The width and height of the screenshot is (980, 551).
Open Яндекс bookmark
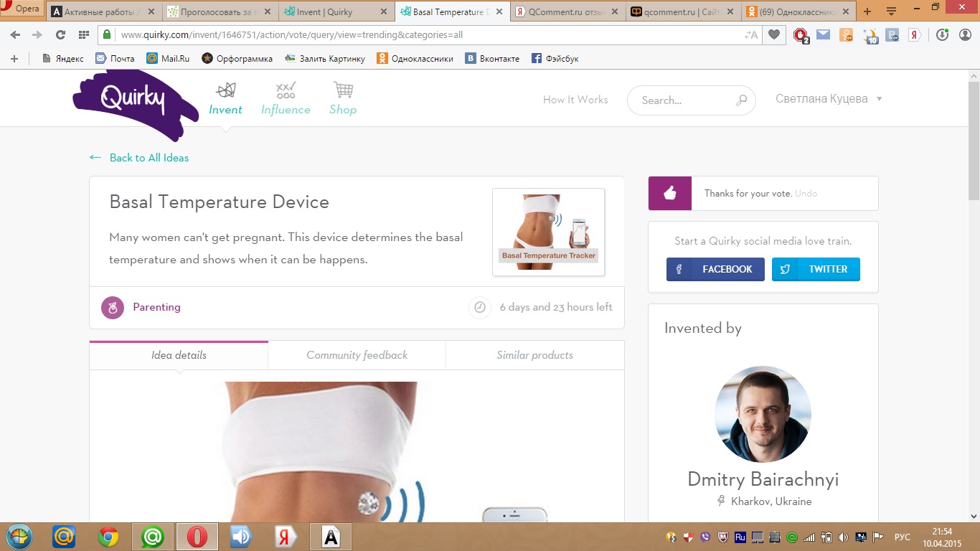click(62, 58)
